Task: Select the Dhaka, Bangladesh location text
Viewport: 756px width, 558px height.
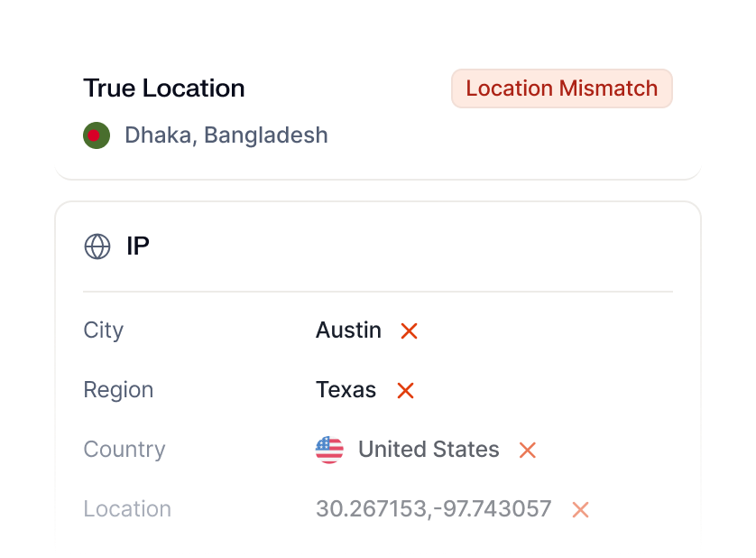Action: [226, 135]
